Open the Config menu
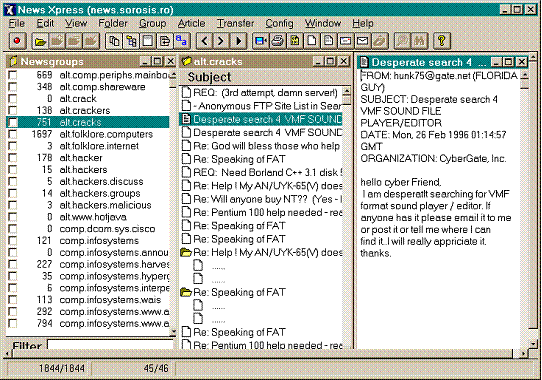The height and width of the screenshot is (380, 542). click(x=279, y=23)
